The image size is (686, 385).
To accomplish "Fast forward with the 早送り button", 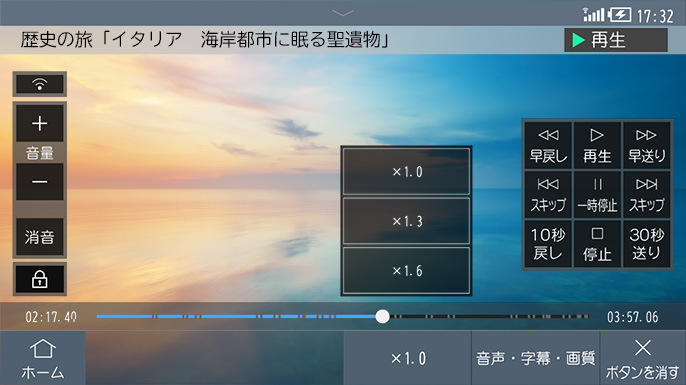I will coord(647,146).
